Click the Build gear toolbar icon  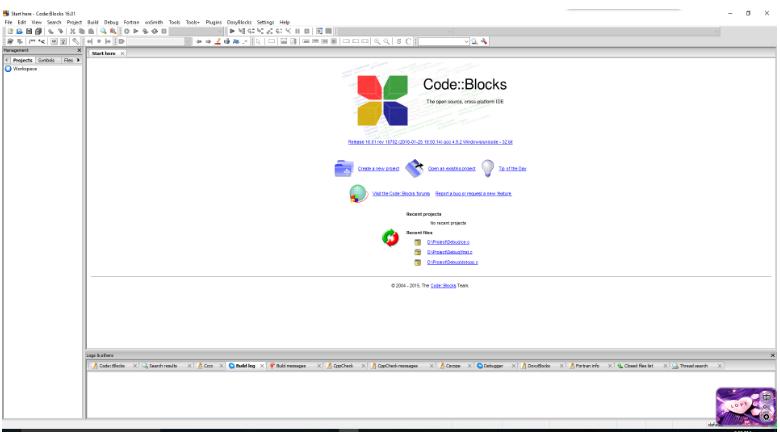pos(126,31)
